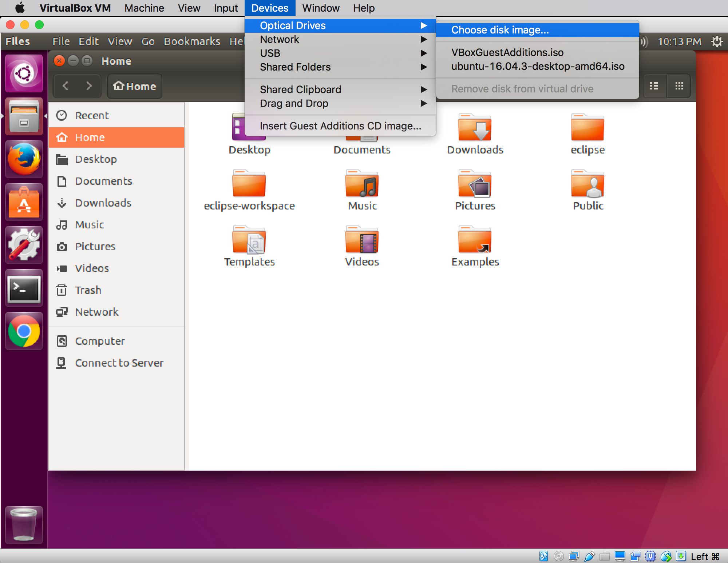This screenshot has width=728, height=563.
Task: Open the Window menu in menu bar
Action: pyautogui.click(x=321, y=8)
